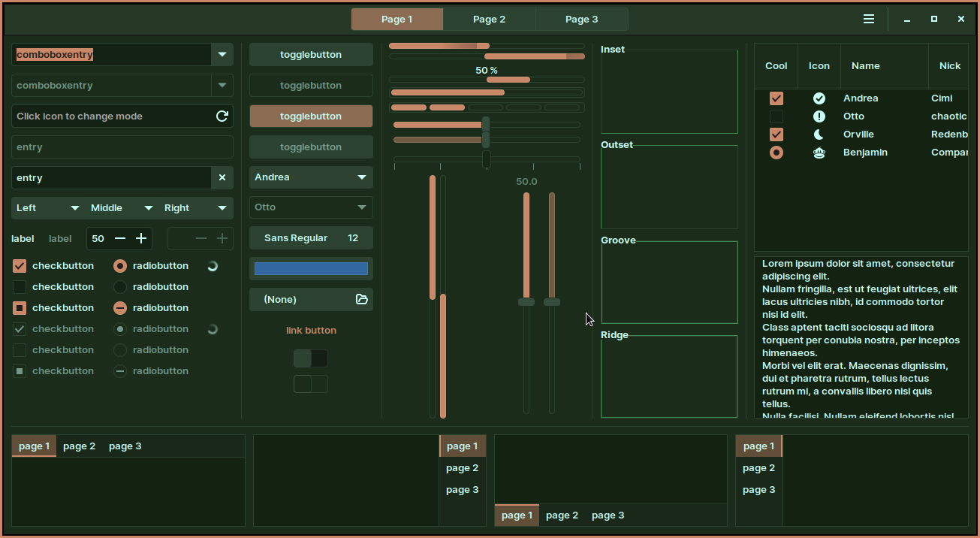Image resolution: width=980 pixels, height=538 pixels.
Task: Select page 3 in bottom-tabbed notebook
Action: pyautogui.click(x=608, y=515)
